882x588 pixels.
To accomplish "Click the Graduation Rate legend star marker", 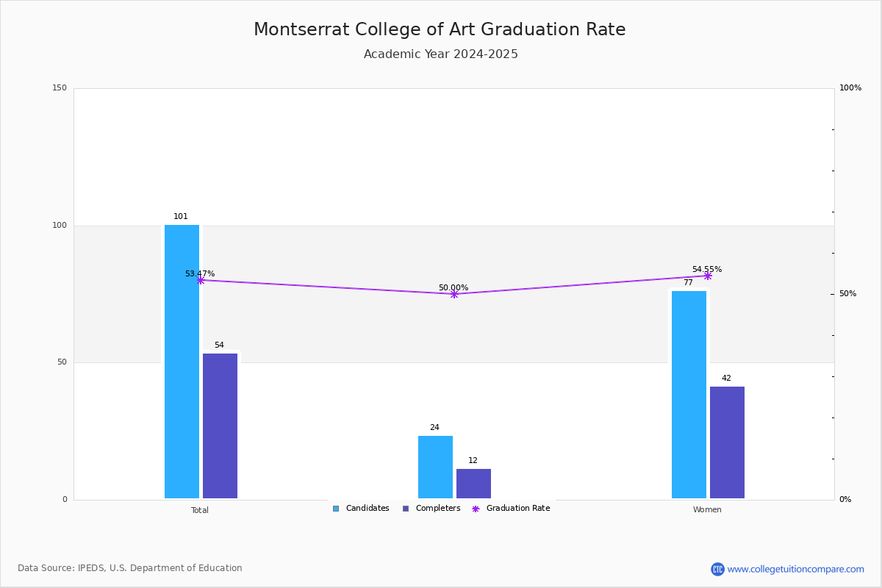I will click(x=476, y=509).
